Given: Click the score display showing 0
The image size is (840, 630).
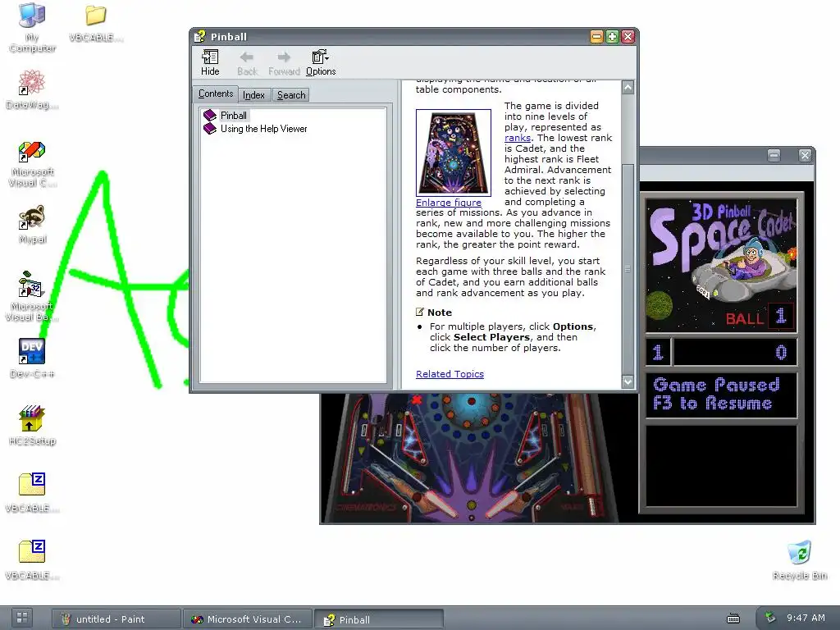Looking at the screenshot, I should (735, 352).
